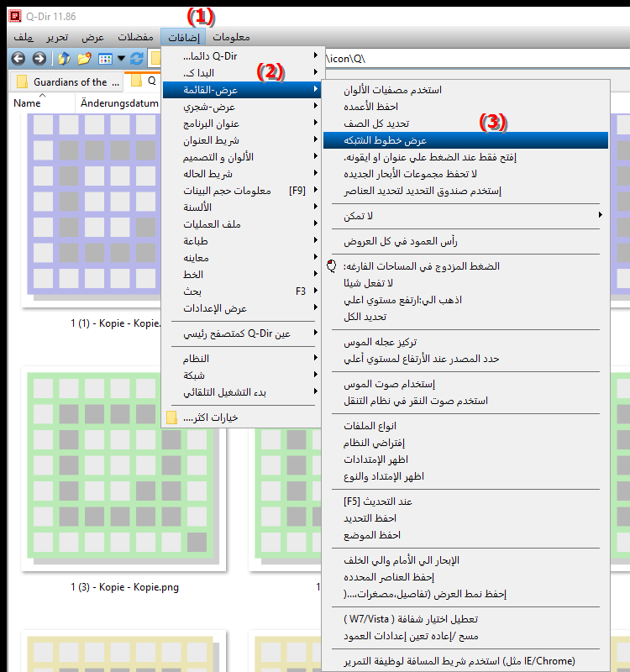This screenshot has height=672, width=630.
Task: Toggle احفظ الأعمده option
Action: click(466, 107)
